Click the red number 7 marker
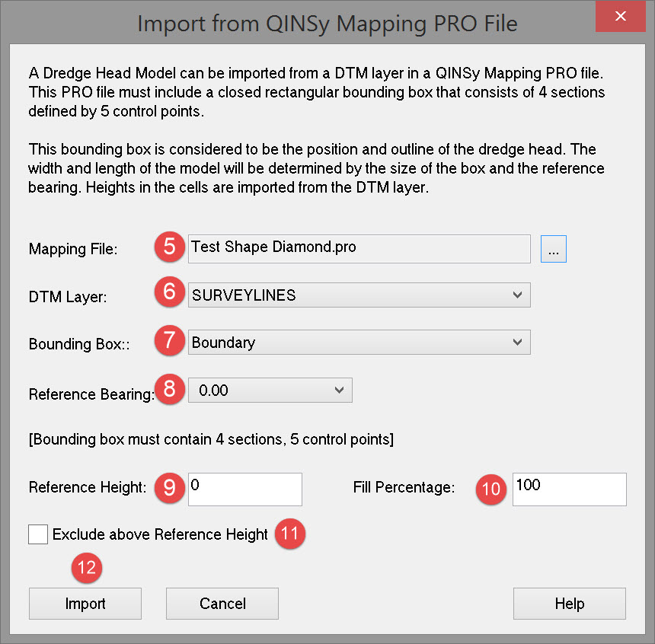 pos(169,342)
